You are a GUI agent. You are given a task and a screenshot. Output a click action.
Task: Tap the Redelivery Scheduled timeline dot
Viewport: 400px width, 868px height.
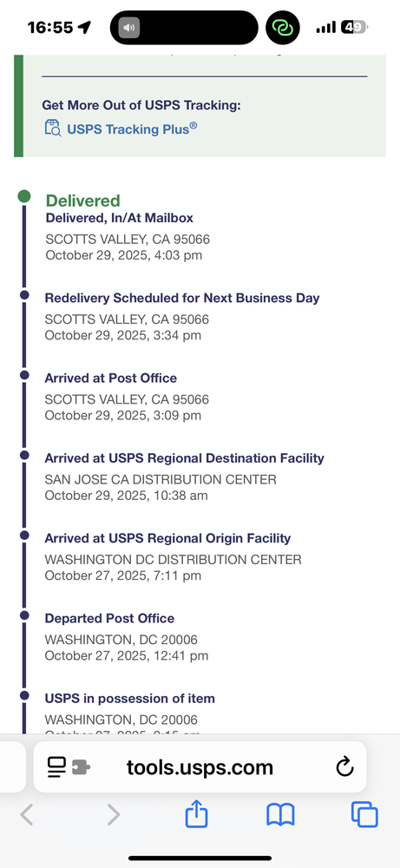pos(24,295)
